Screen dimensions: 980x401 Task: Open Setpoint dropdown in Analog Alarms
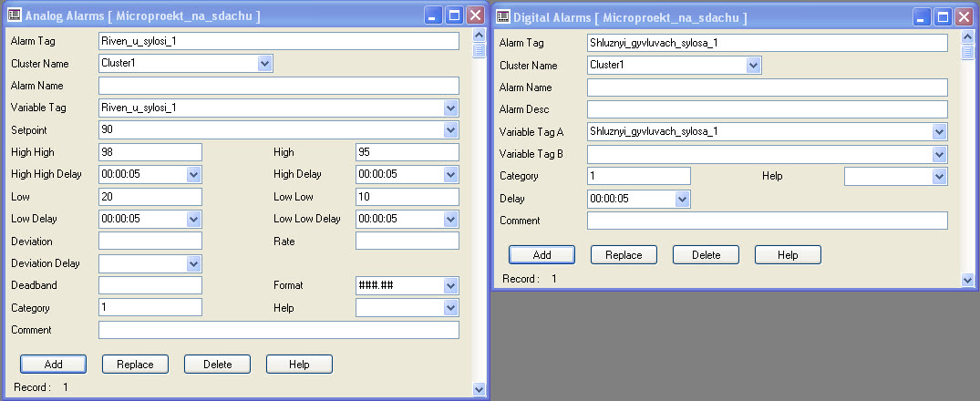451,130
